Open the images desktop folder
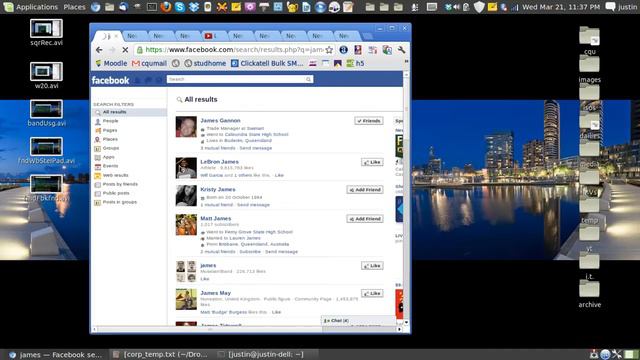This screenshot has width=640, height=360. (x=589, y=69)
